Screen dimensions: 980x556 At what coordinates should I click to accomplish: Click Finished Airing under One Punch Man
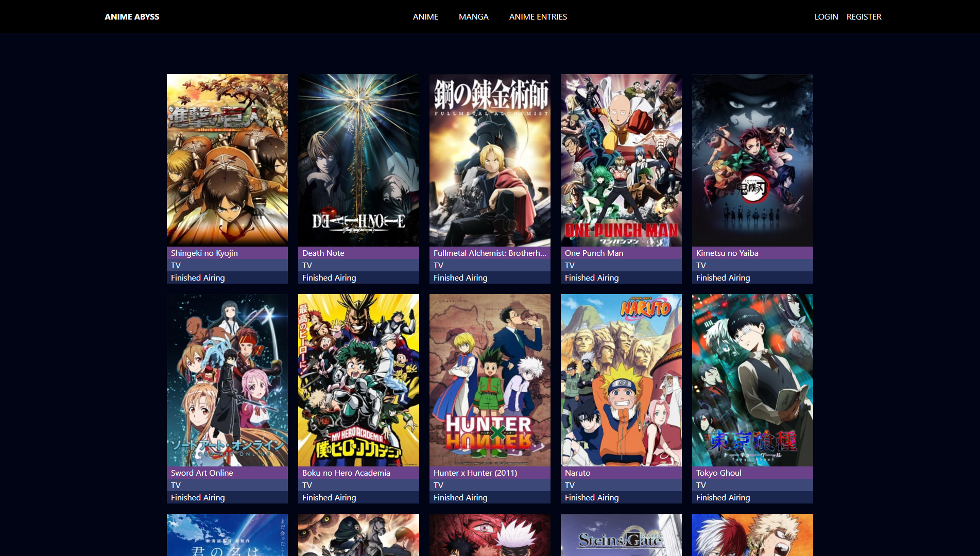(x=592, y=277)
